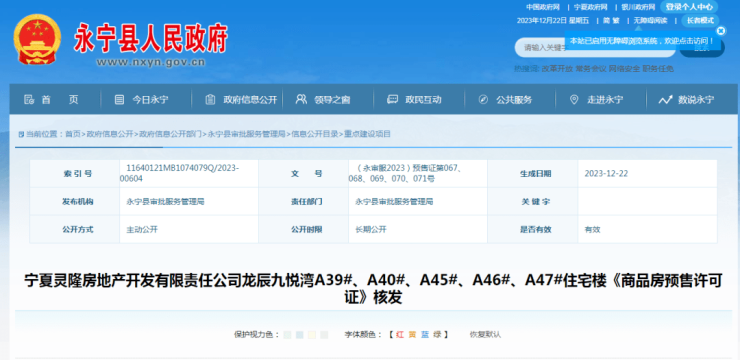This screenshot has width=740, height=360.
Task: Open the 首页 navigation menu item
Action: (59, 100)
